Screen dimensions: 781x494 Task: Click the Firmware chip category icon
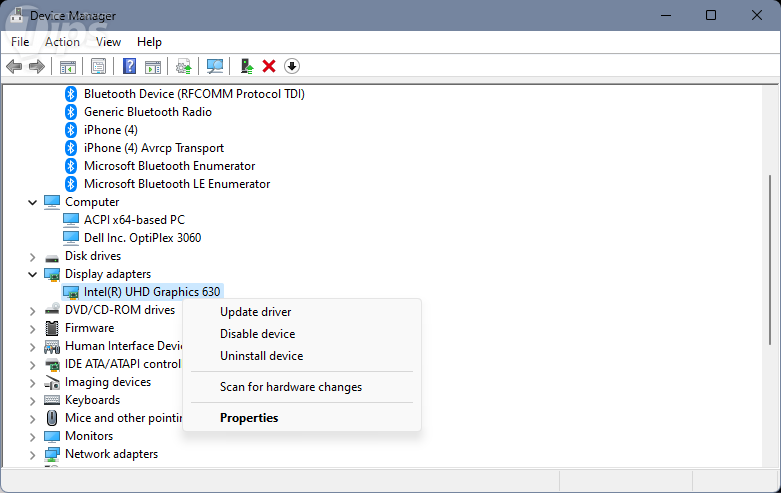52,328
